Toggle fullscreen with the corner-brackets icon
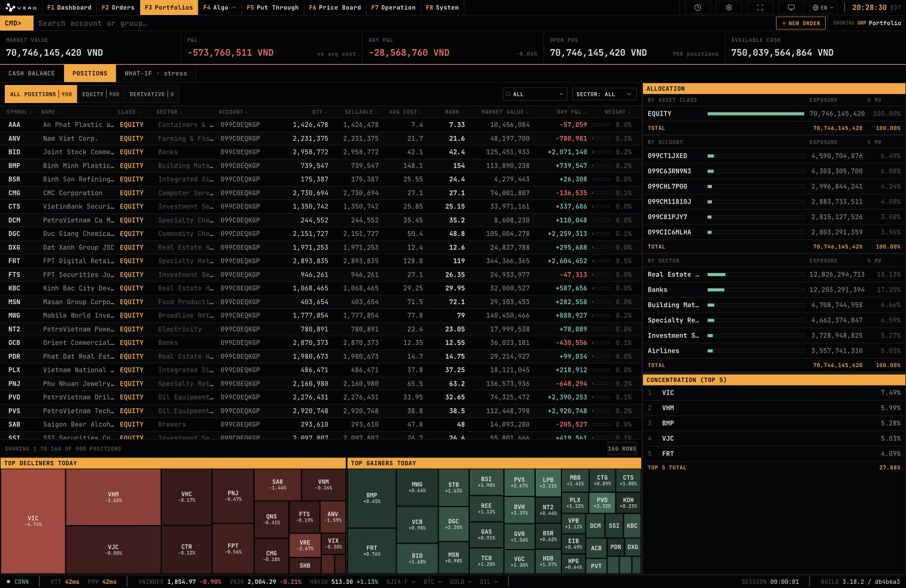This screenshot has height=588, width=906. [x=760, y=8]
